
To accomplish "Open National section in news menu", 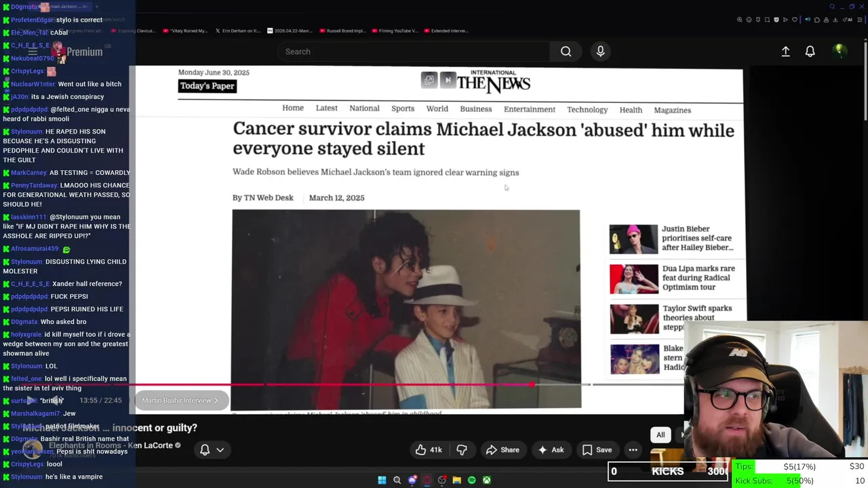I will 364,108.
